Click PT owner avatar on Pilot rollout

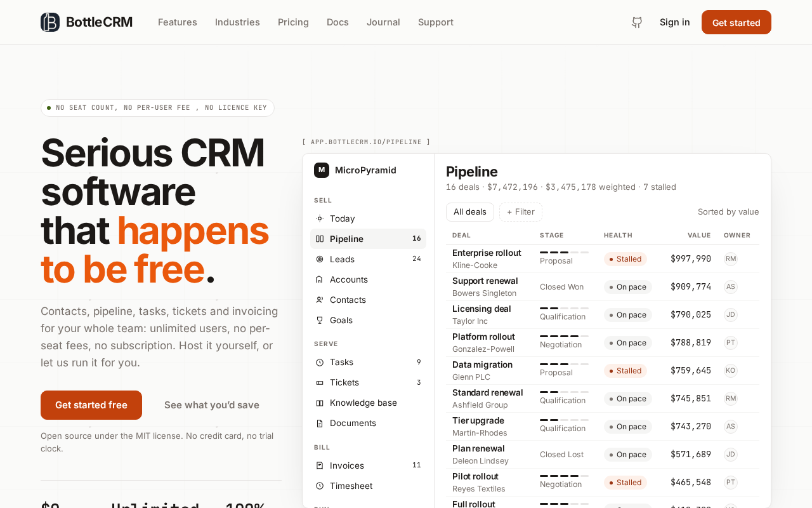pos(731,482)
